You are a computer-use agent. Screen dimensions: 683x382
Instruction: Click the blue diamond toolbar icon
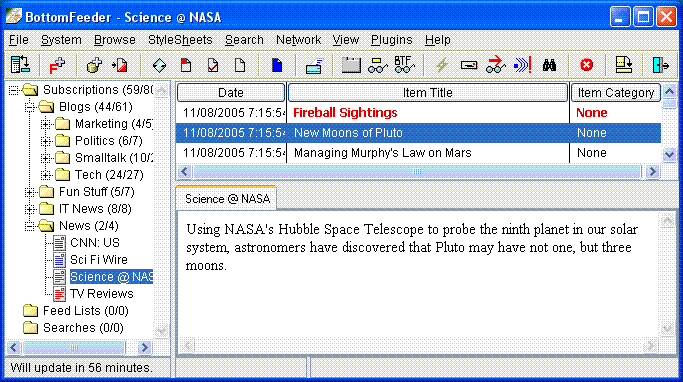click(x=159, y=65)
